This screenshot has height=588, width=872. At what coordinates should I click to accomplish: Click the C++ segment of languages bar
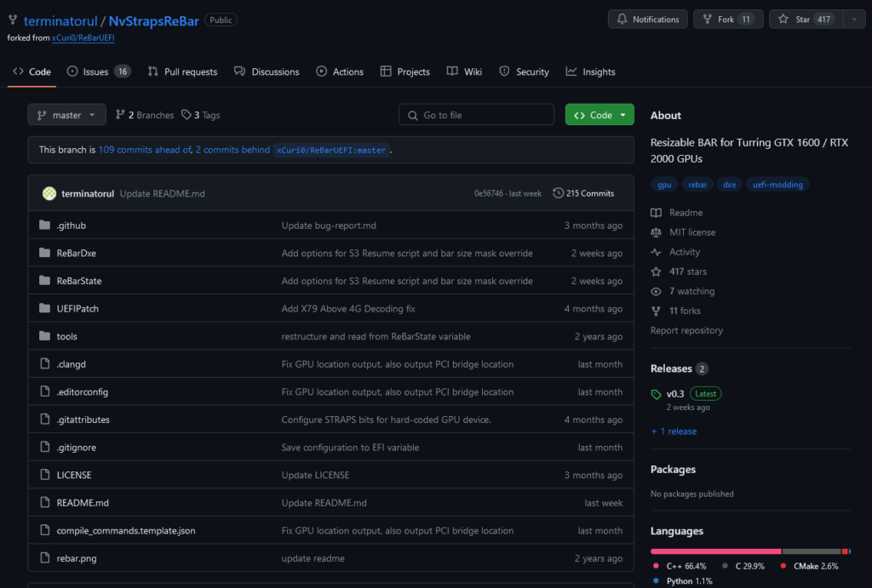pyautogui.click(x=715, y=551)
